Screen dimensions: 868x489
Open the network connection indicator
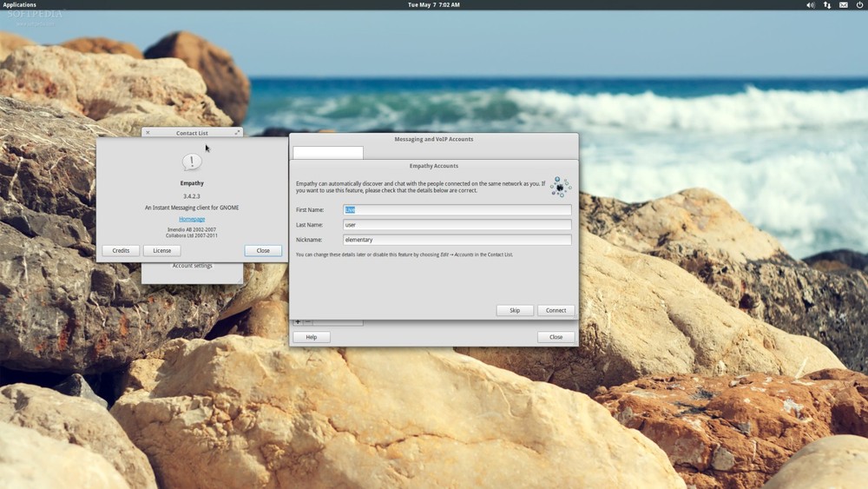pyautogui.click(x=827, y=5)
